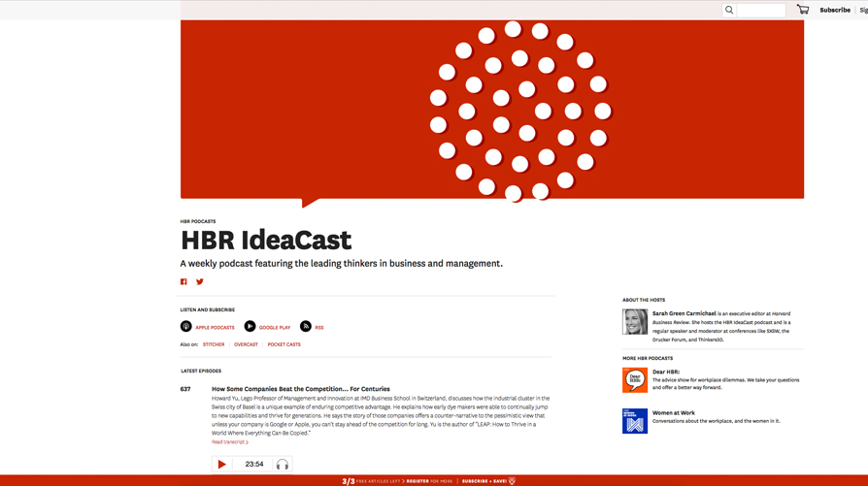The width and height of the screenshot is (868, 486).
Task: Click the HBR IdeaCast page heading
Action: (x=266, y=240)
